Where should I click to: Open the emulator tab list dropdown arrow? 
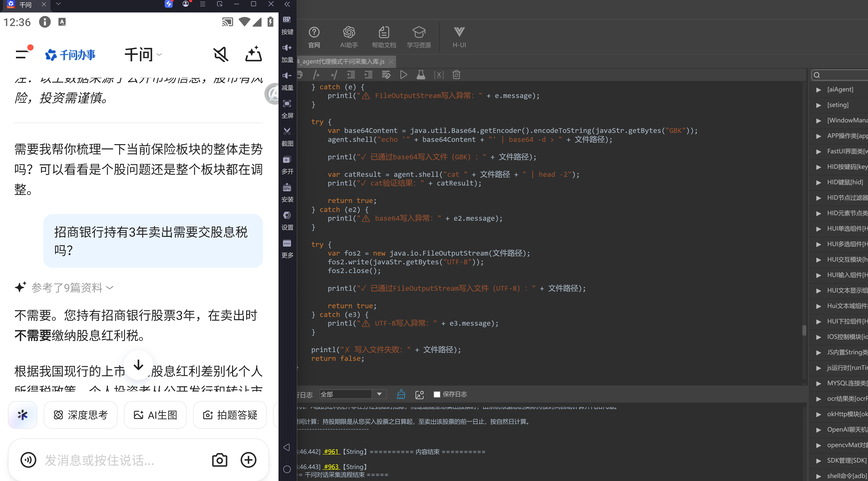click(58, 4)
